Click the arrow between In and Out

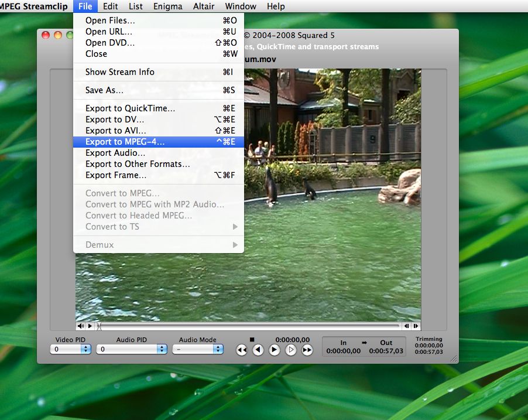[x=364, y=343]
